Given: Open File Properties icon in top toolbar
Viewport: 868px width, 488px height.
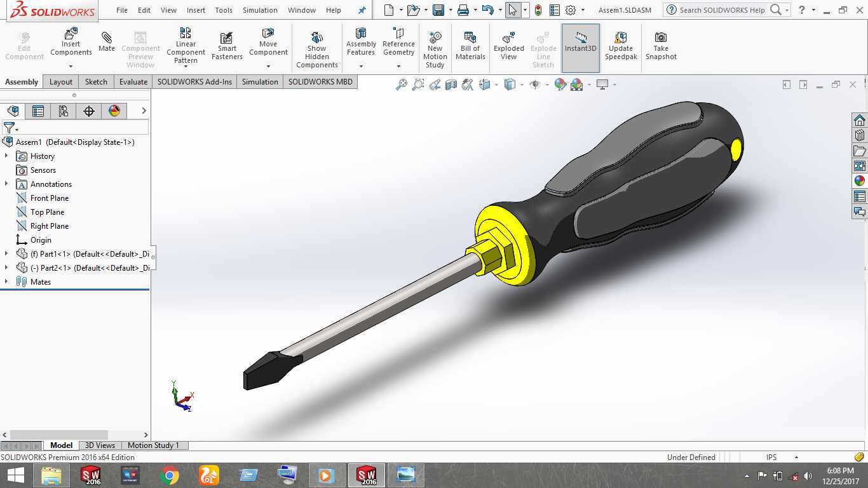Looking at the screenshot, I should click(x=555, y=10).
